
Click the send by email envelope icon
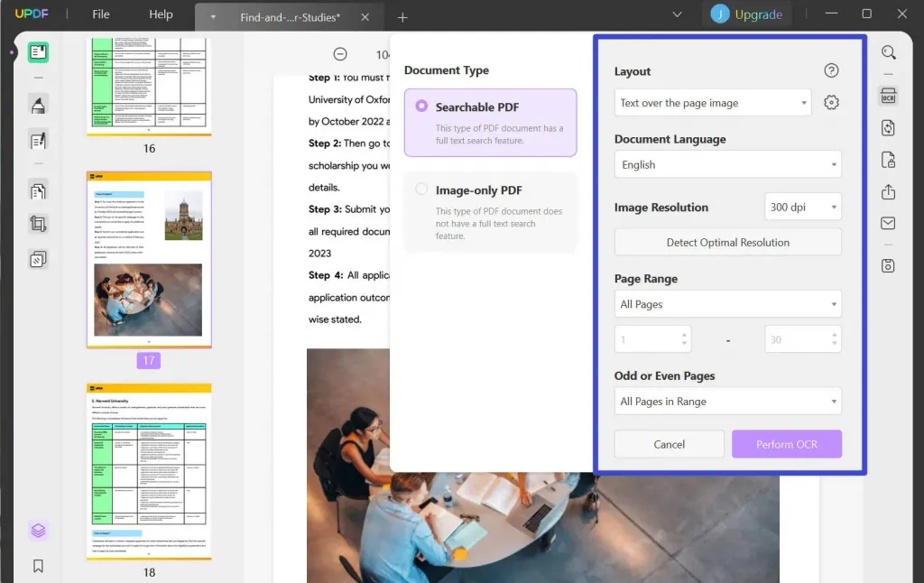[888, 224]
